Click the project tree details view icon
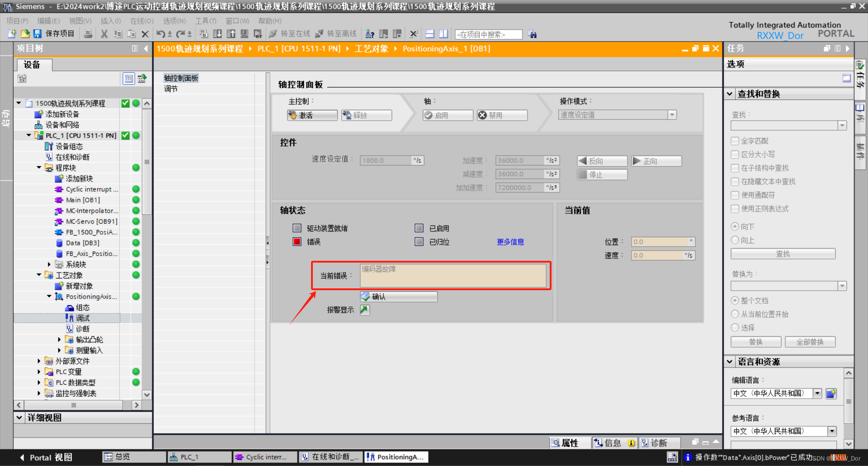Image resolution: width=868 pixels, height=466 pixels. click(x=129, y=79)
